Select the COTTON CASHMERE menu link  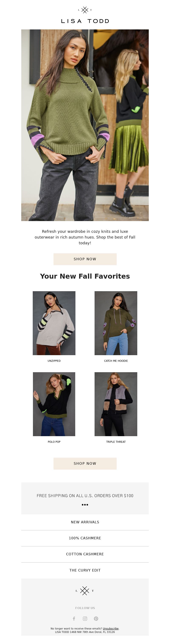tap(85, 554)
